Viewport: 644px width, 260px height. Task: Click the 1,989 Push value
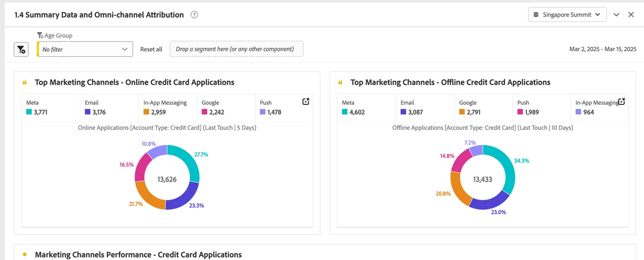pyautogui.click(x=532, y=112)
